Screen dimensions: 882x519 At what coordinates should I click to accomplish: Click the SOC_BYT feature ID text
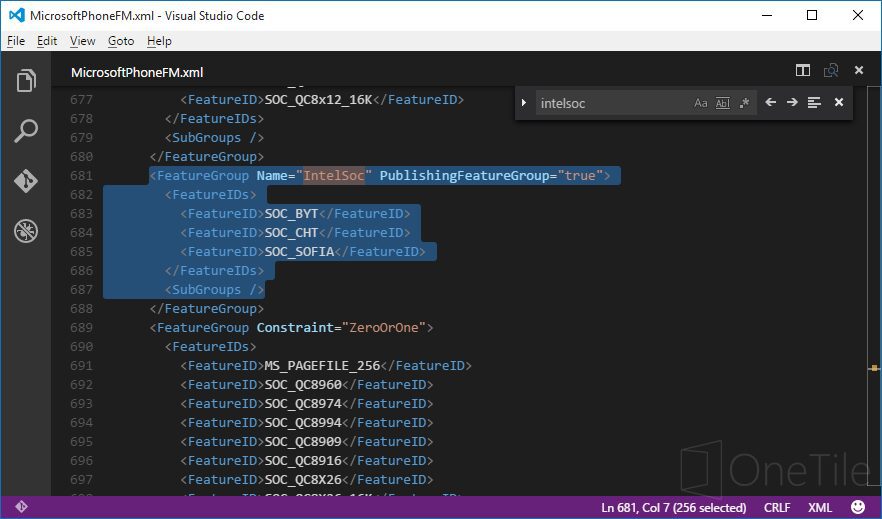coord(291,214)
